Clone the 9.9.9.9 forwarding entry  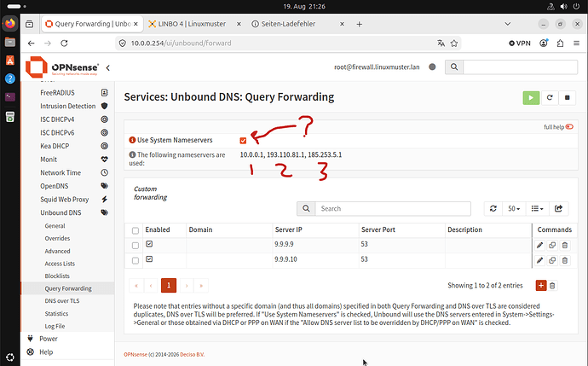[x=552, y=245]
